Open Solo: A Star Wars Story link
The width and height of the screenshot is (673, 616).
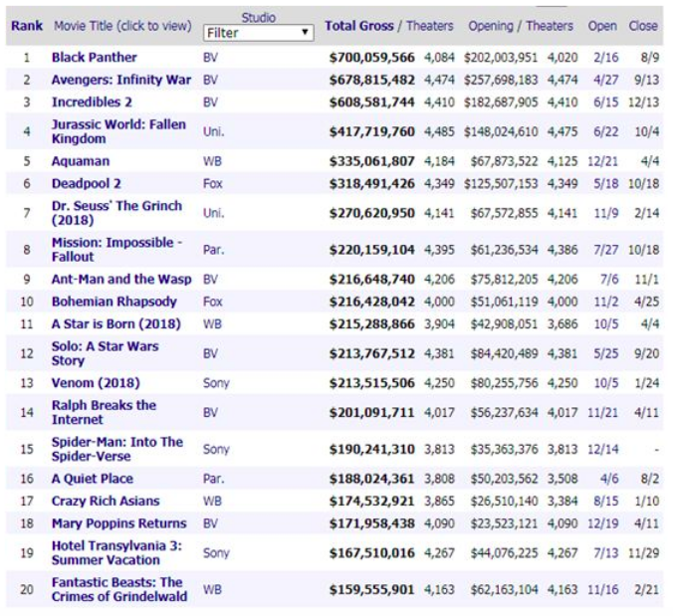tap(105, 353)
